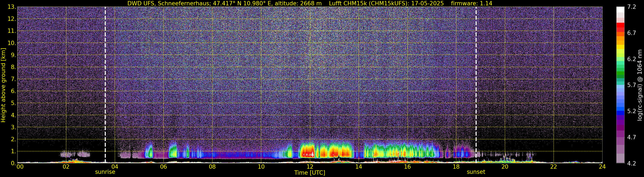Click the time axis tick label '02'
The width and height of the screenshot is (644, 177).
click(x=66, y=167)
